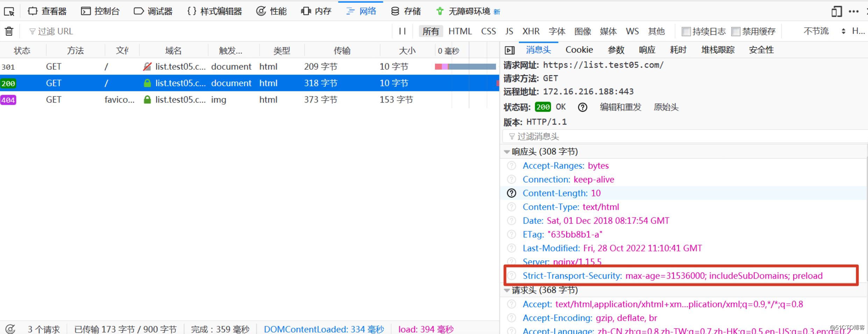This screenshot has width=868, height=334.
Task: Open the Inspector (查看器) panel
Action: point(47,12)
